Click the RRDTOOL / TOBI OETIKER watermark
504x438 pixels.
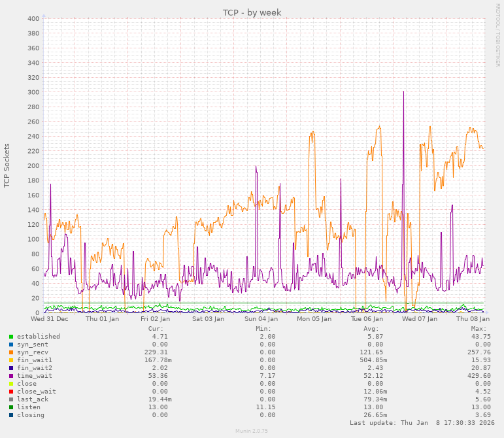[497, 35]
